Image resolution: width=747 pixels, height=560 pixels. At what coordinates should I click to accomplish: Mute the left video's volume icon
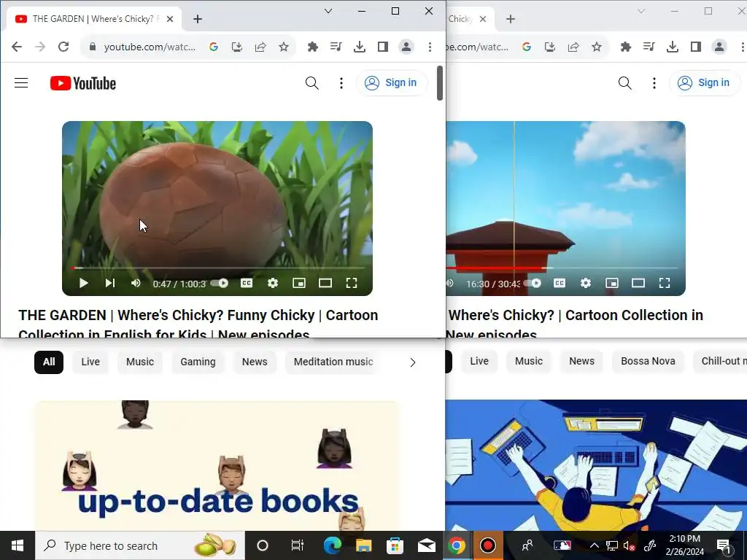[136, 284]
